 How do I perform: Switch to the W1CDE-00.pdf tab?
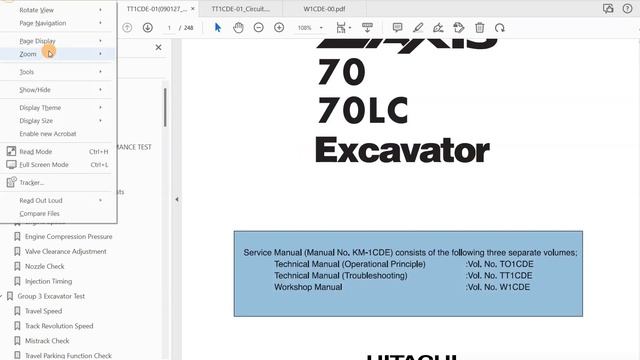324,9
